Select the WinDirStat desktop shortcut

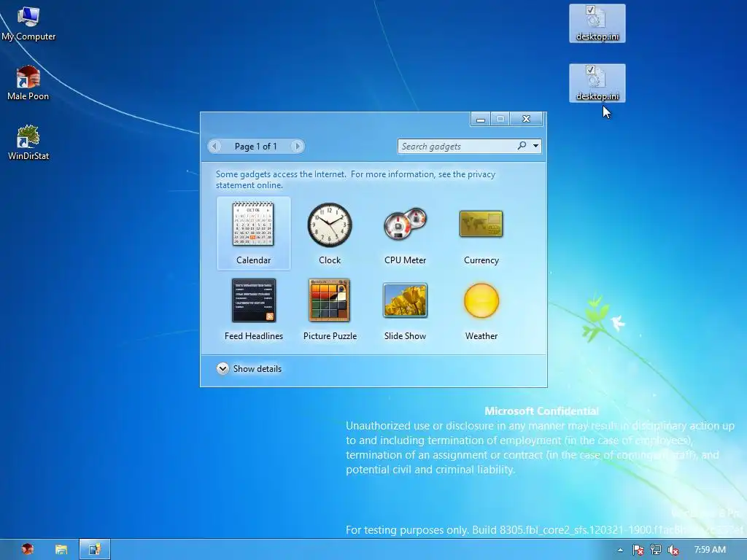28,142
